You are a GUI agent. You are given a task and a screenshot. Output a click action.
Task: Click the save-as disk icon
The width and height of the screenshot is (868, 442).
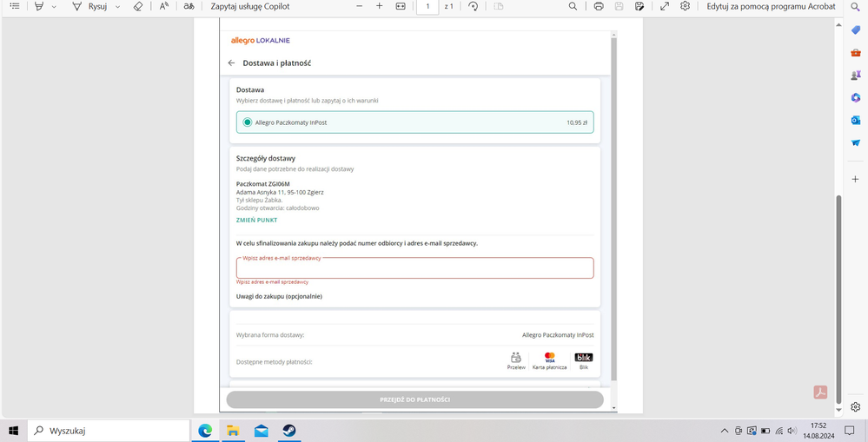click(x=640, y=6)
